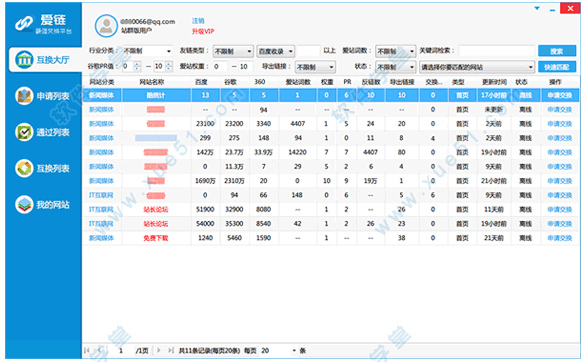Sort by the 更新时间 column header
Screen dimensions: 585x362
point(494,82)
